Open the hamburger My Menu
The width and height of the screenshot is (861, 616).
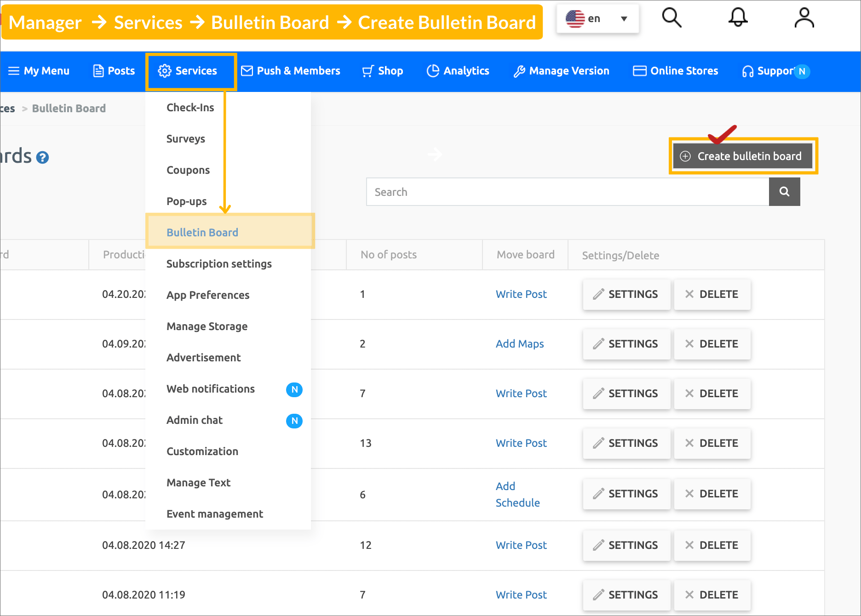pos(39,71)
